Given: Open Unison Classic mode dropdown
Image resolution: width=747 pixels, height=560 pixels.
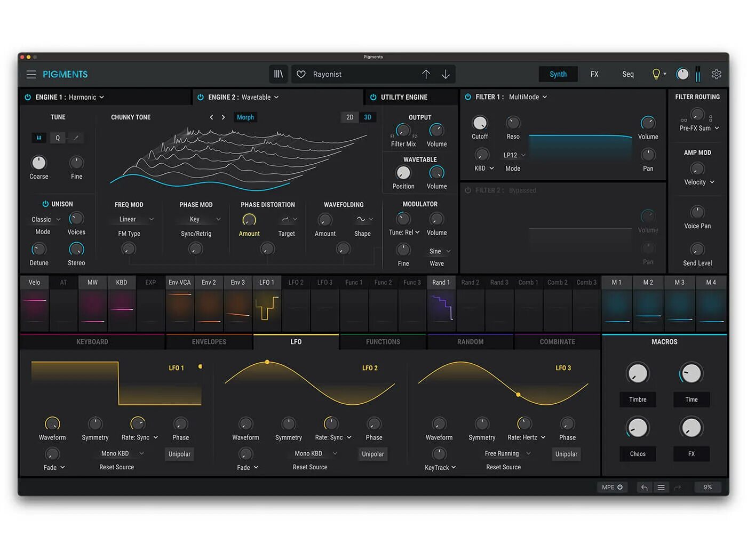Looking at the screenshot, I should (x=46, y=219).
